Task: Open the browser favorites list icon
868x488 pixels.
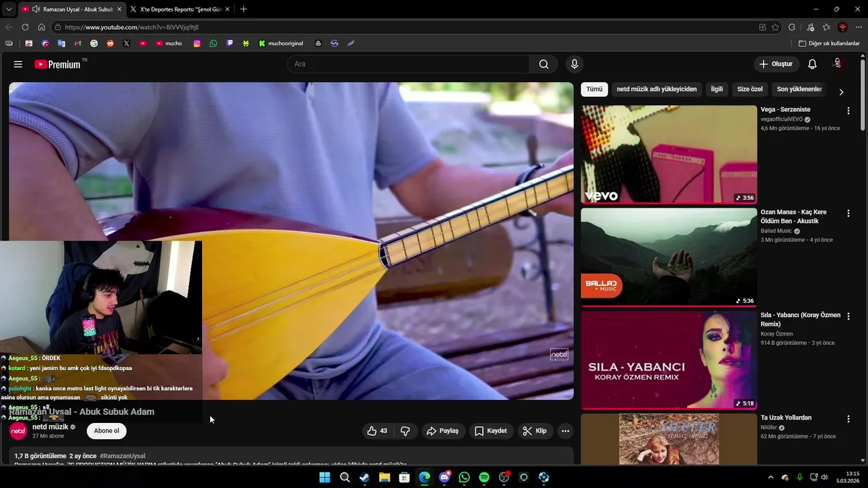Action: tap(826, 27)
